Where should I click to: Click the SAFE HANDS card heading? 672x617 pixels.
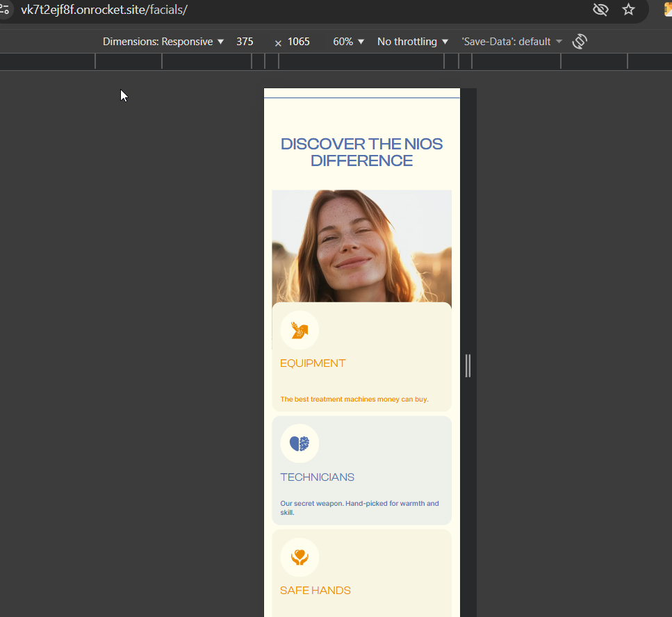coord(315,591)
